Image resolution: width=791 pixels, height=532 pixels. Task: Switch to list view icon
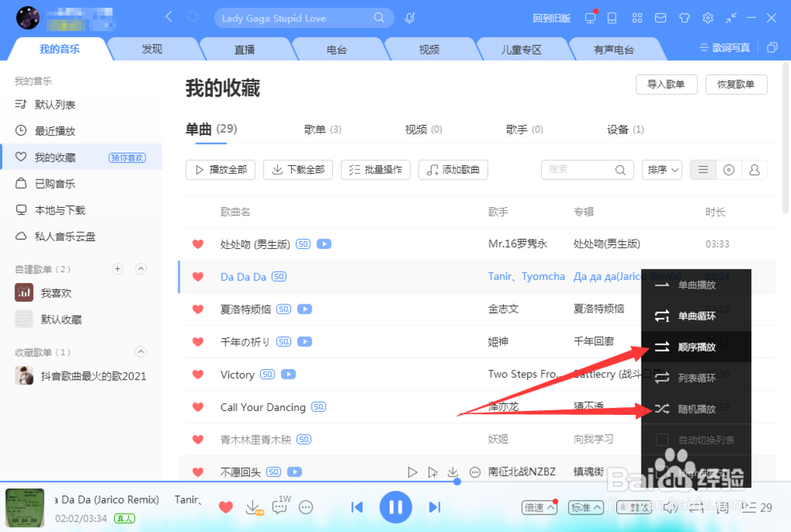[702, 170]
